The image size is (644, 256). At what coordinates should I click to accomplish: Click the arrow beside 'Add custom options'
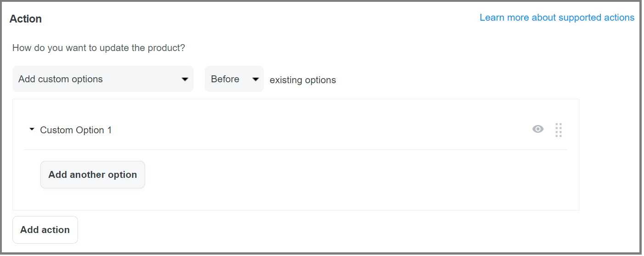point(185,80)
